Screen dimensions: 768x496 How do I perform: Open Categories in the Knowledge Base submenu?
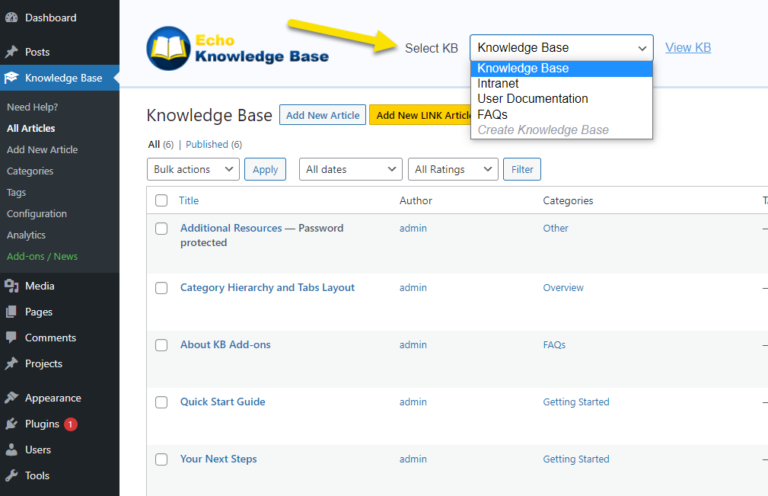[30, 171]
